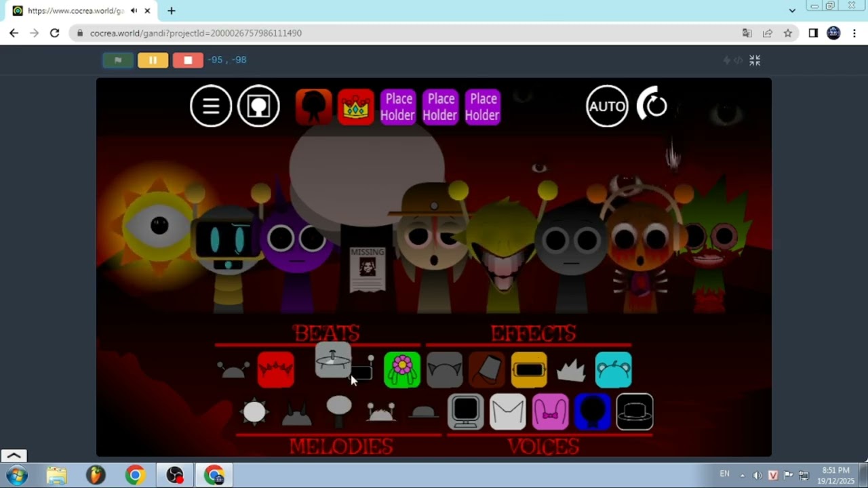This screenshot has width=868, height=488.
Task: Open File Explorer from the taskbar
Action: tap(56, 475)
